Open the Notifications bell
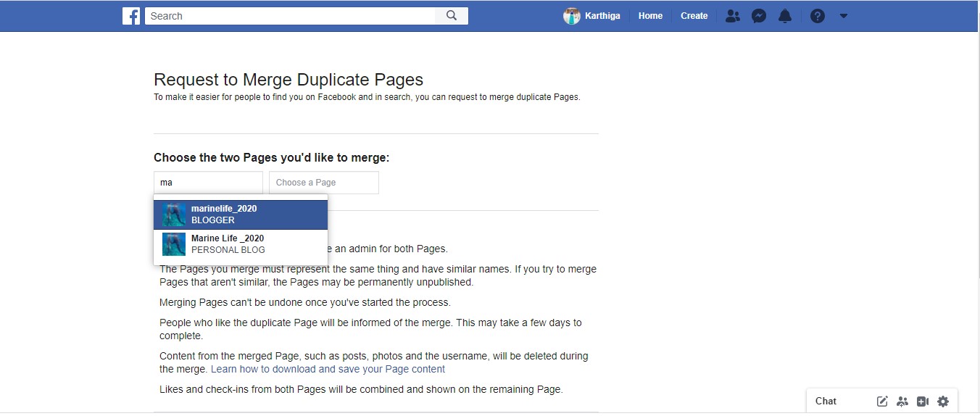The height and width of the screenshot is (416, 980). tap(785, 16)
